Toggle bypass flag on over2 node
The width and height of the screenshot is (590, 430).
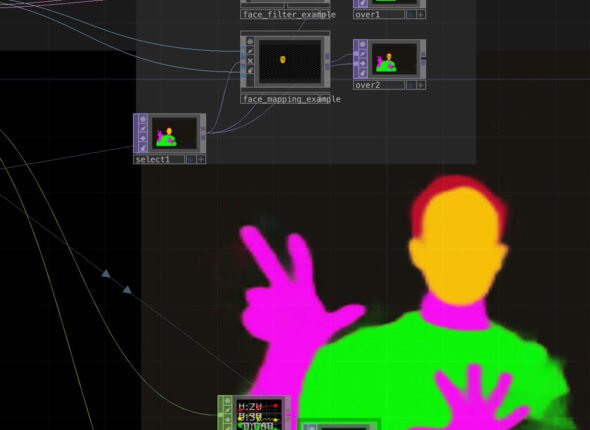point(363,64)
